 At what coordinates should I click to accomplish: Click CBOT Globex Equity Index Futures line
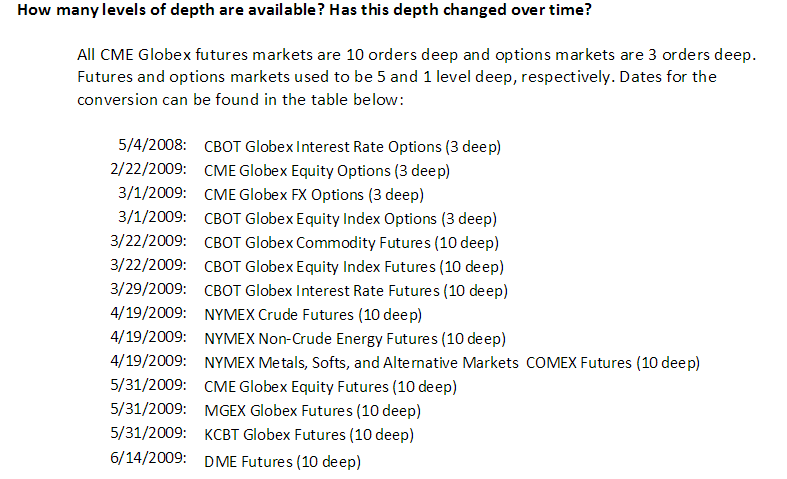point(354,267)
